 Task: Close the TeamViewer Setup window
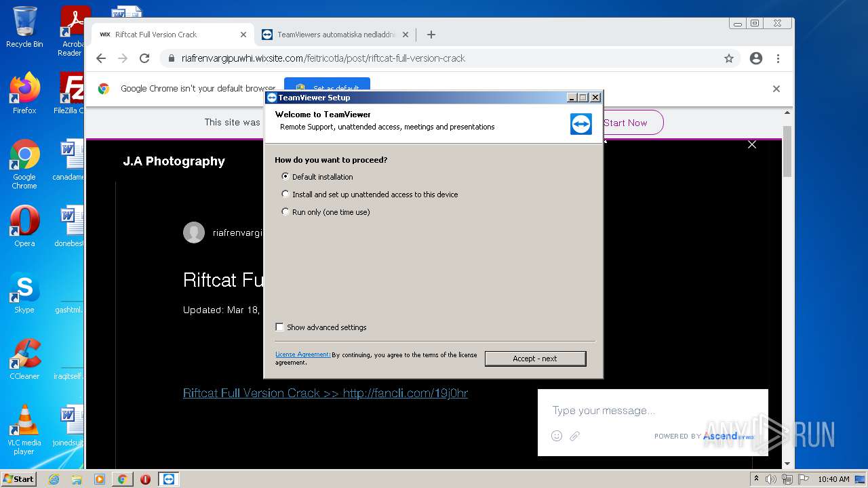click(x=595, y=98)
